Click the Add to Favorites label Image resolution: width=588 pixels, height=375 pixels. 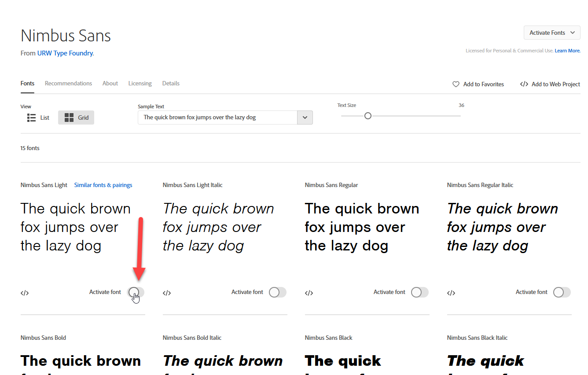click(x=483, y=84)
